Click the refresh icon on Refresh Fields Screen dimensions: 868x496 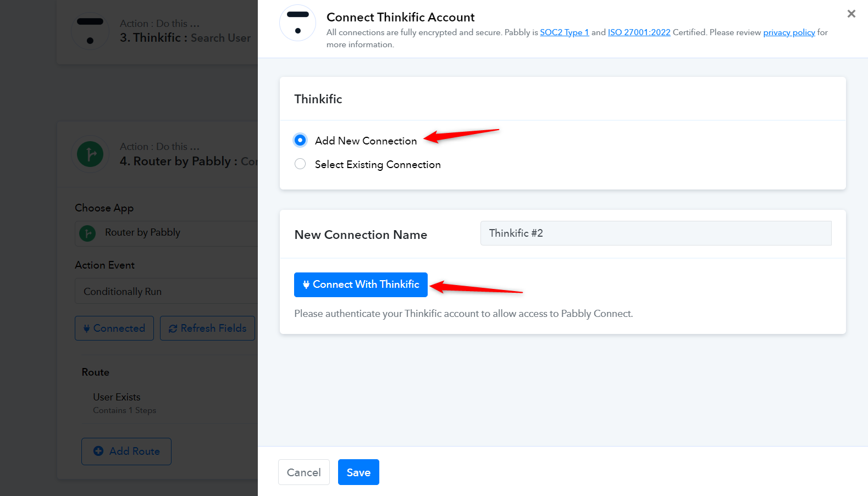(173, 328)
